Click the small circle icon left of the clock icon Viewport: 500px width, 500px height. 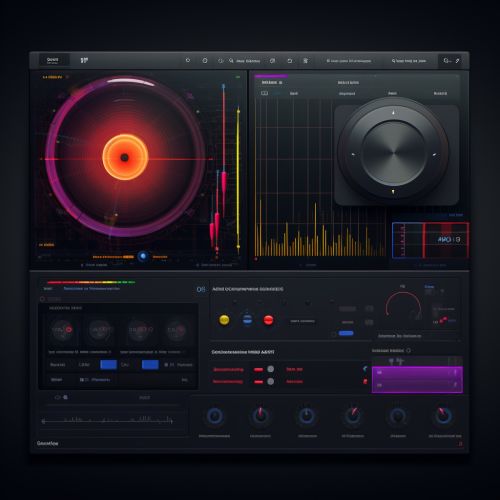[188, 60]
